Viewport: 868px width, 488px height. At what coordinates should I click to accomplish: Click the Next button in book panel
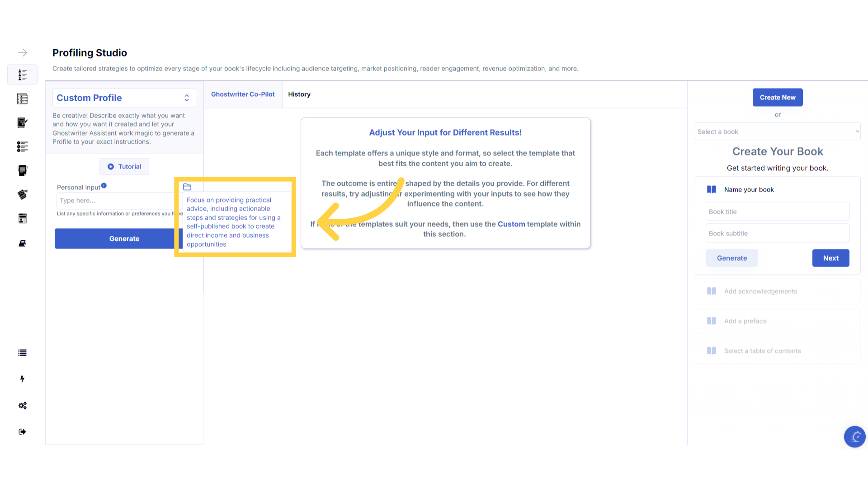830,258
